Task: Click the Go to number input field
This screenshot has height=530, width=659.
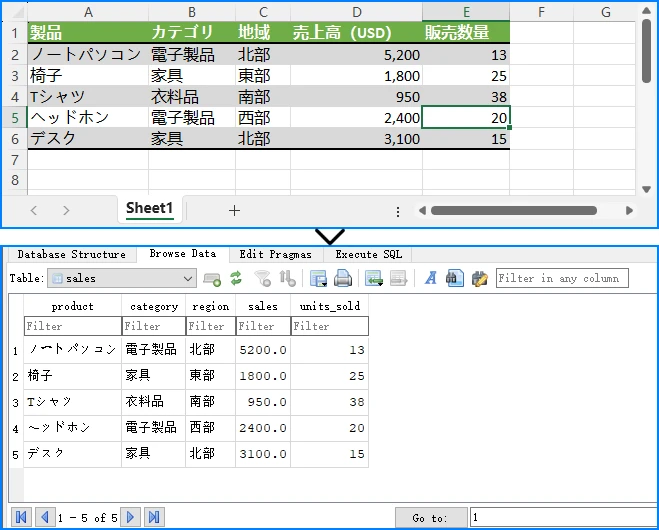Action: coord(563,517)
